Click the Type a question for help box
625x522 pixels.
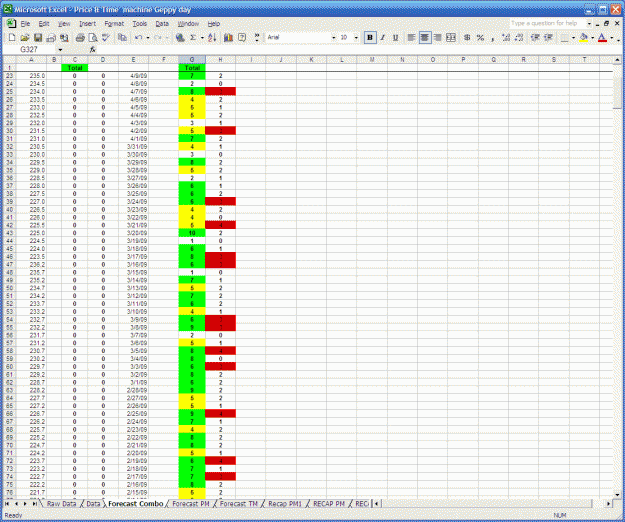pyautogui.click(x=547, y=24)
